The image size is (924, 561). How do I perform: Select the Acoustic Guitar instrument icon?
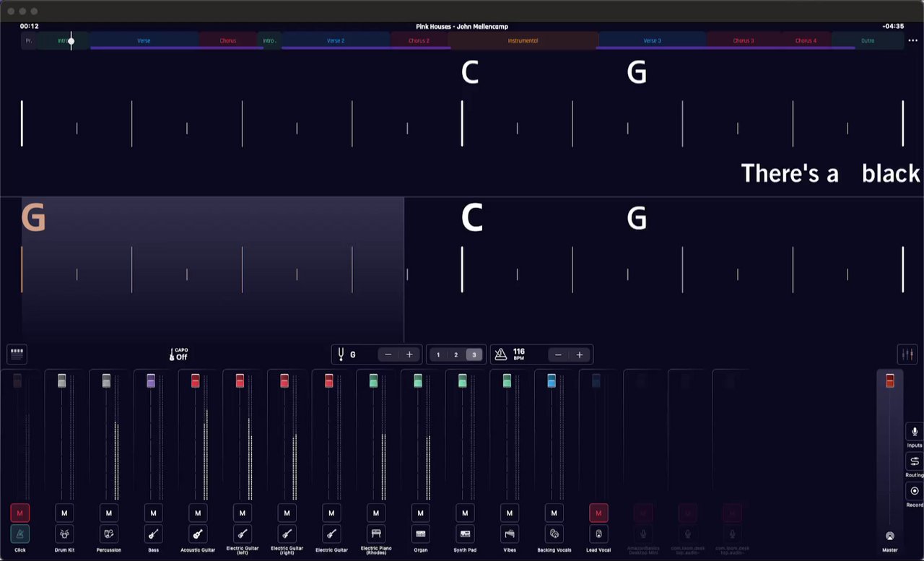click(x=198, y=534)
